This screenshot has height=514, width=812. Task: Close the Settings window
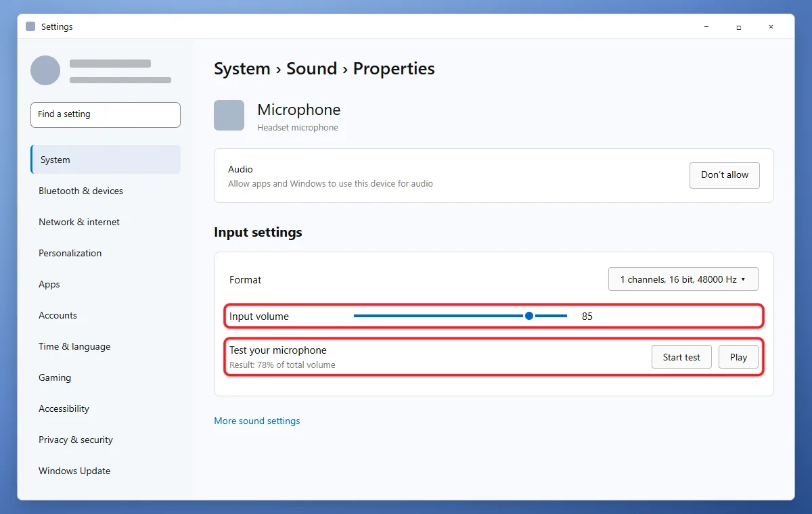pyautogui.click(x=771, y=27)
